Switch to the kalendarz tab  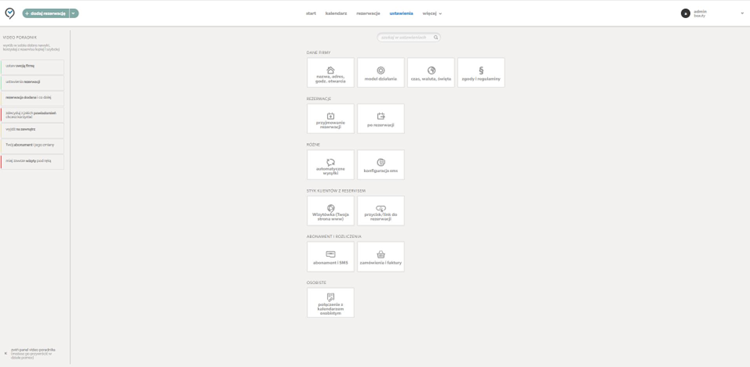click(x=336, y=13)
